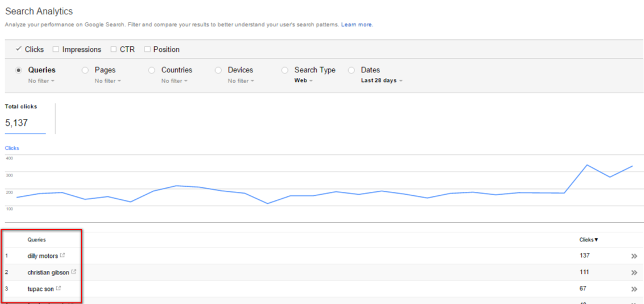Screen dimensions: 644x304
Task: Open the Web search type dropdown
Action: coord(303,81)
